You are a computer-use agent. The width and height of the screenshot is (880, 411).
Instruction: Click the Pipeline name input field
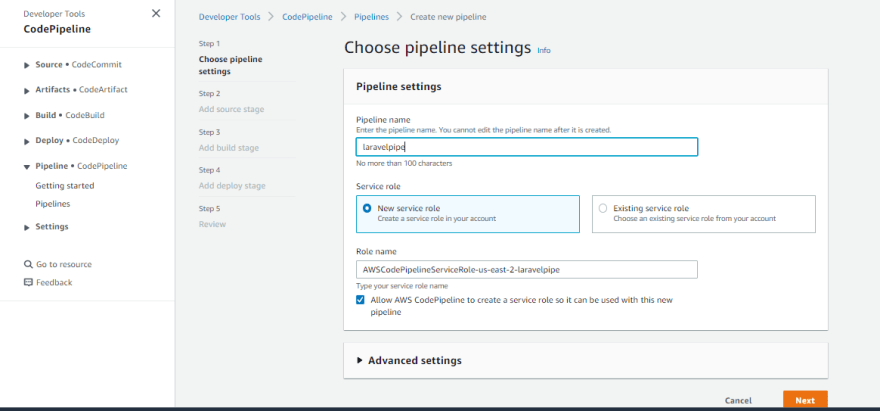point(526,147)
